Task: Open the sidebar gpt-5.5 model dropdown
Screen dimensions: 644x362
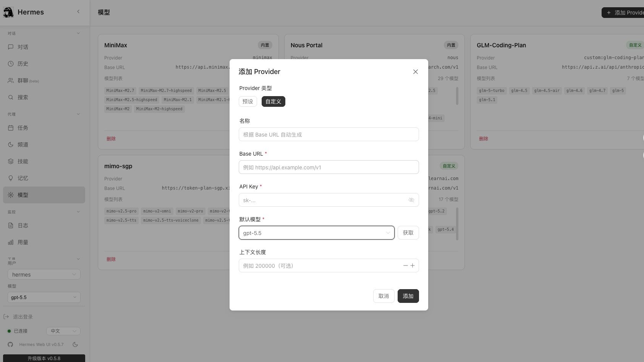Action: (x=44, y=298)
